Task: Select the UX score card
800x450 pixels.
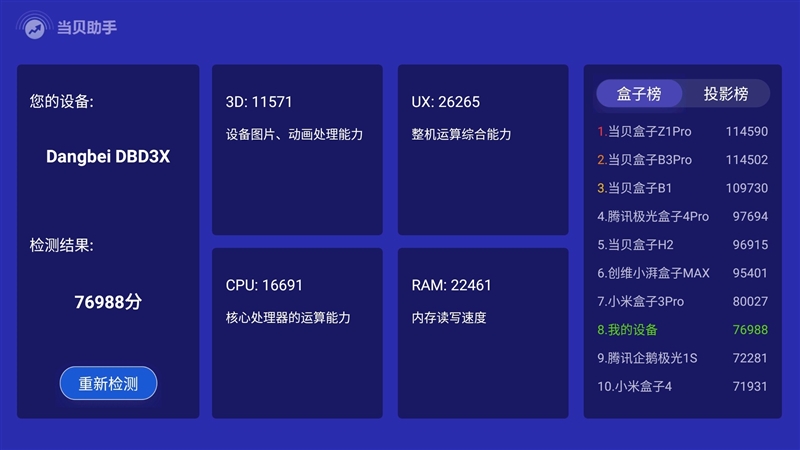Action: [483, 150]
